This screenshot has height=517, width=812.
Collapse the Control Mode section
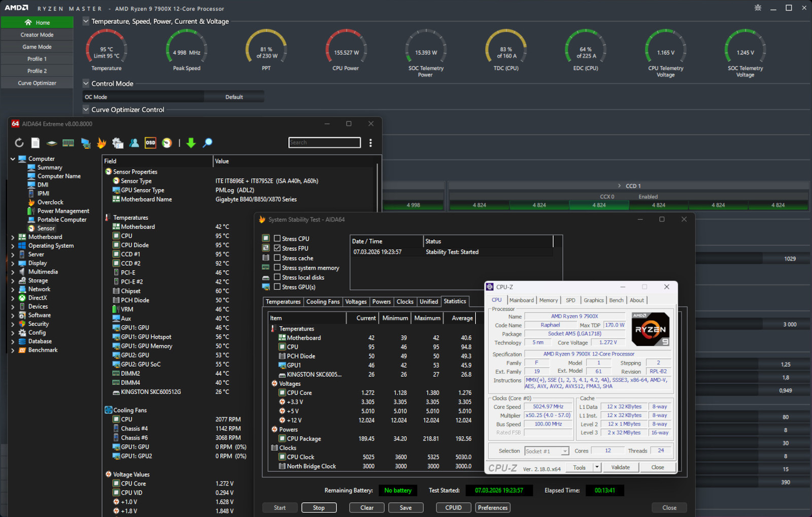pos(86,83)
